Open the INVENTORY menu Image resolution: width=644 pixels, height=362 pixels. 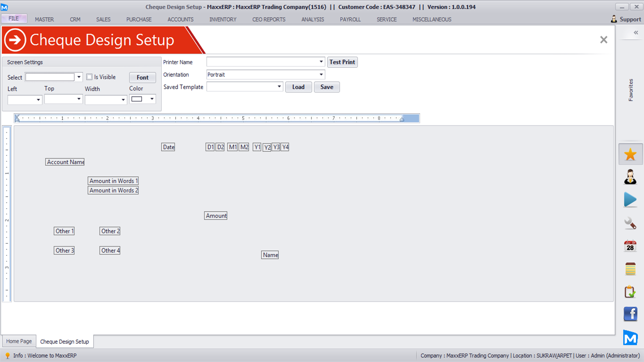tap(223, 19)
